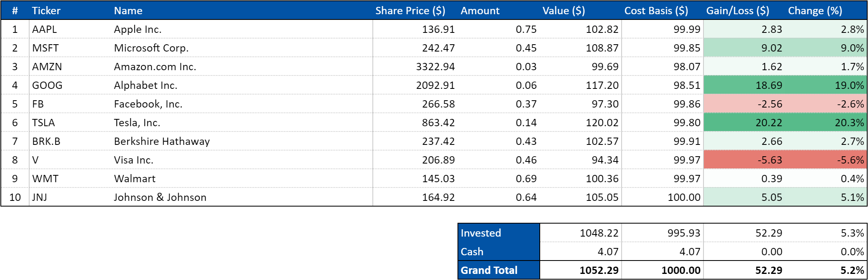Click the Grand Total label
868x280 pixels.
499,270
